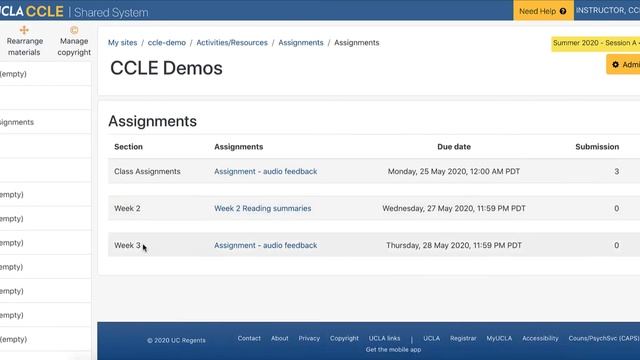Open the Privacy footer link
The height and width of the screenshot is (360, 640).
309,338
